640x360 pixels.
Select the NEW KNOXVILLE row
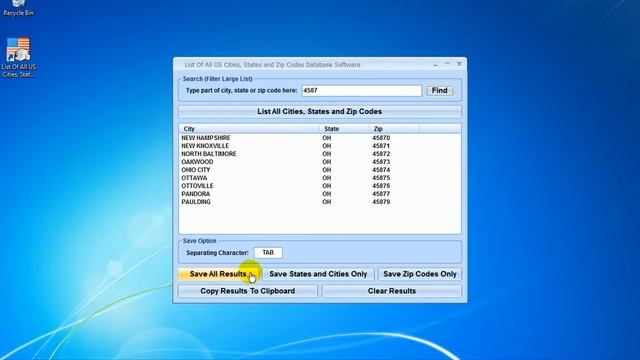[x=320, y=146]
